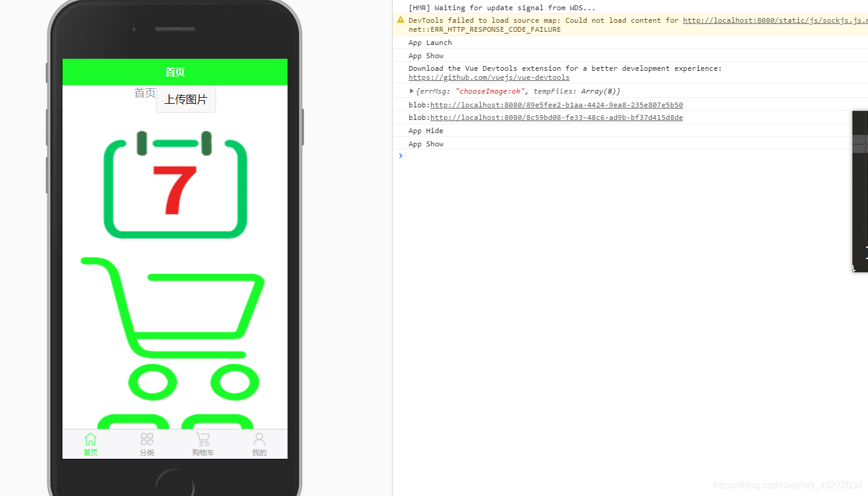Click the 首页 tab bar label
This screenshot has height=496, width=868.
(x=91, y=453)
